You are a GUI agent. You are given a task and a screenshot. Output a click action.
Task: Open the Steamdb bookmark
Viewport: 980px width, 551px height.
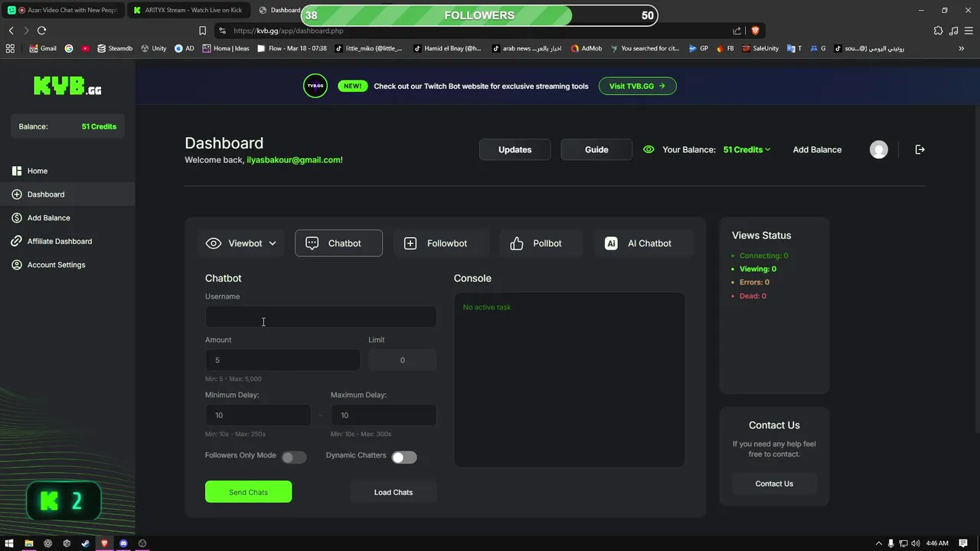[x=115, y=48]
